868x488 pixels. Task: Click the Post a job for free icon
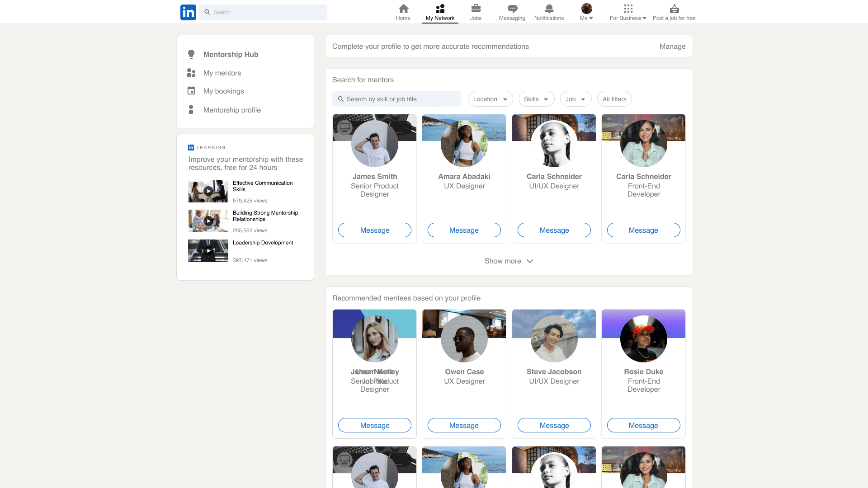click(674, 8)
